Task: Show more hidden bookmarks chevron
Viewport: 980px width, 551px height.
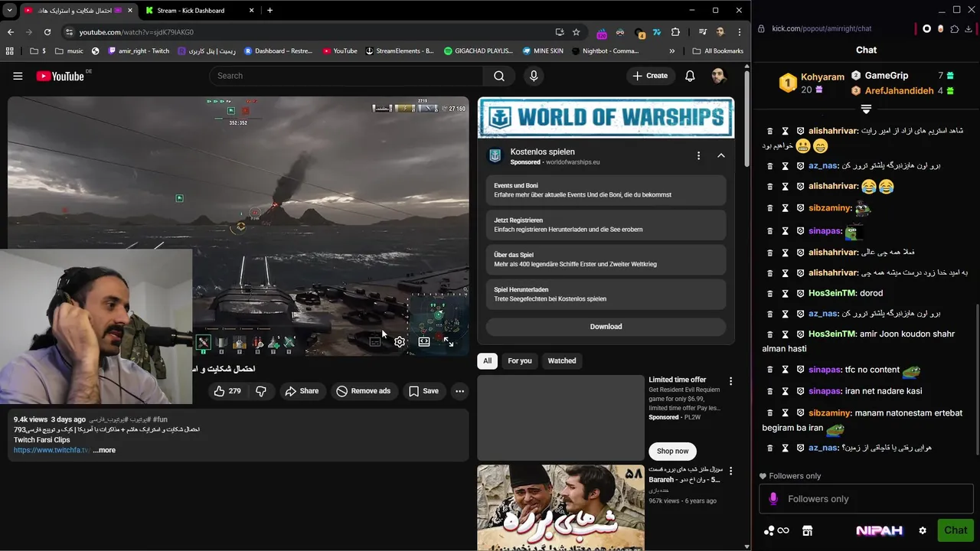Action: [x=672, y=51]
